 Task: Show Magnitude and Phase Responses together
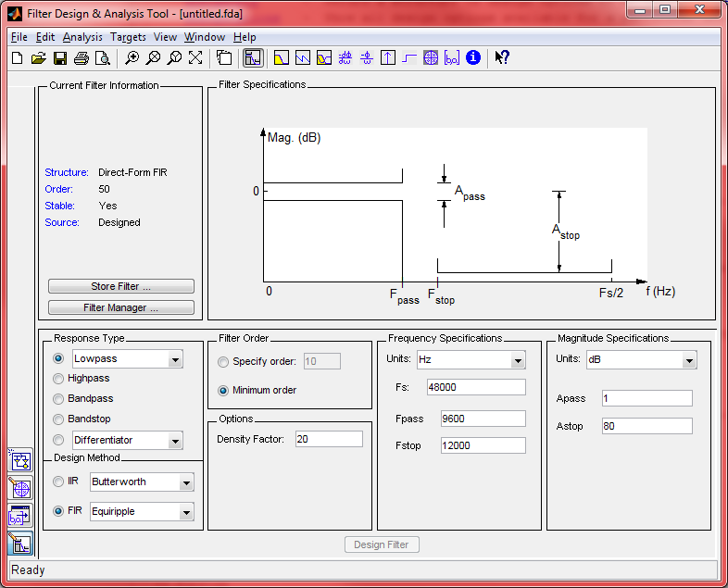point(324,58)
